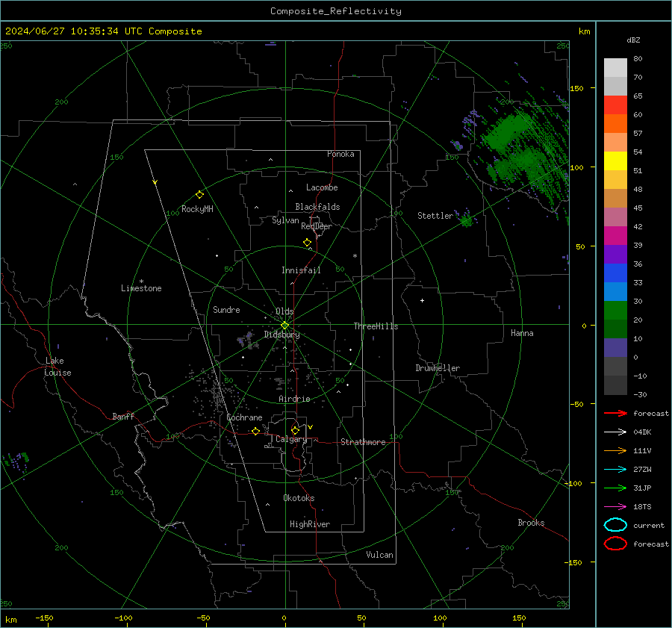Click the Sundre city label
This screenshot has width=672, height=628.
(x=226, y=310)
